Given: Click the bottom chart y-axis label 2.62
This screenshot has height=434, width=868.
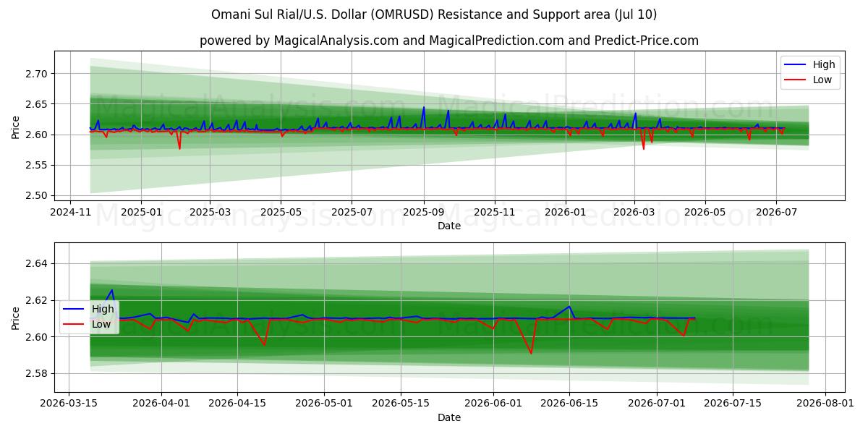Looking at the screenshot, I should point(37,300).
